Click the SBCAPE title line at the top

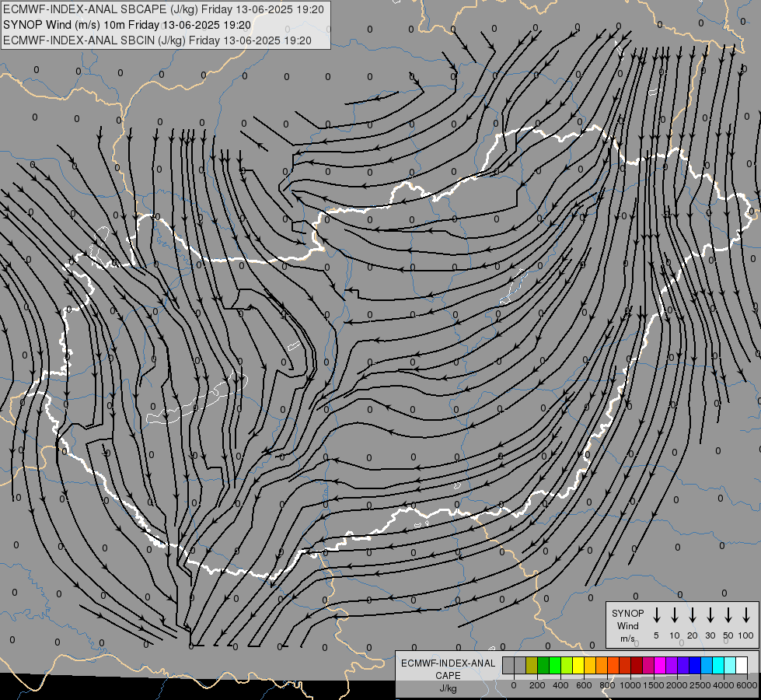[x=163, y=9]
